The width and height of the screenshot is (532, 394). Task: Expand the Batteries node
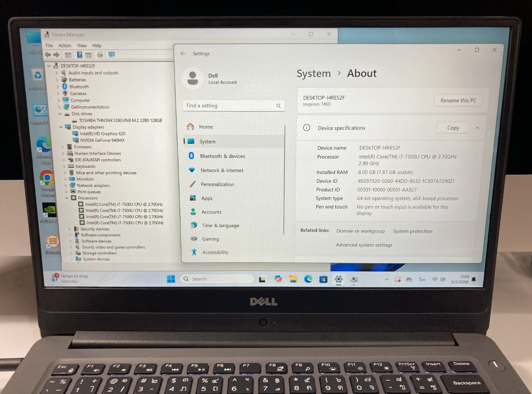(x=57, y=80)
